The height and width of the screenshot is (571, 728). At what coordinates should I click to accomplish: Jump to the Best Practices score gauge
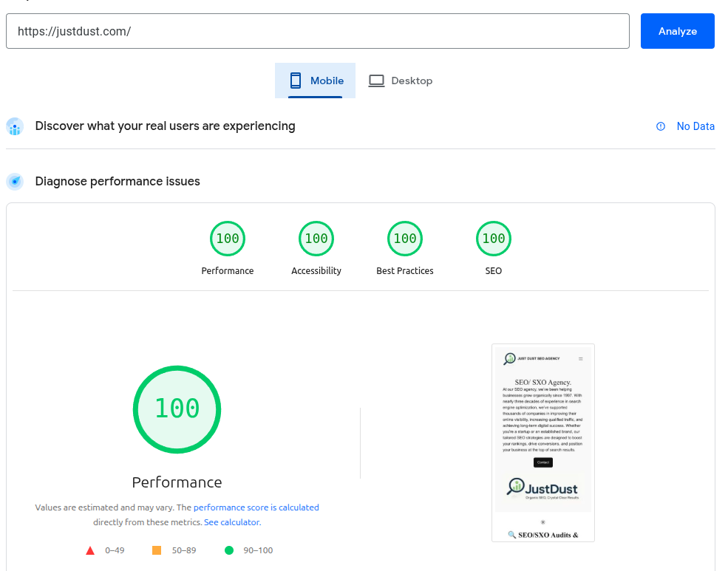(x=405, y=239)
